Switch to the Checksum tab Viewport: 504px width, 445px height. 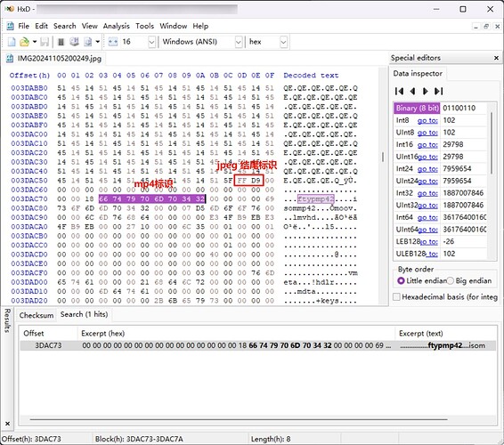(37, 315)
